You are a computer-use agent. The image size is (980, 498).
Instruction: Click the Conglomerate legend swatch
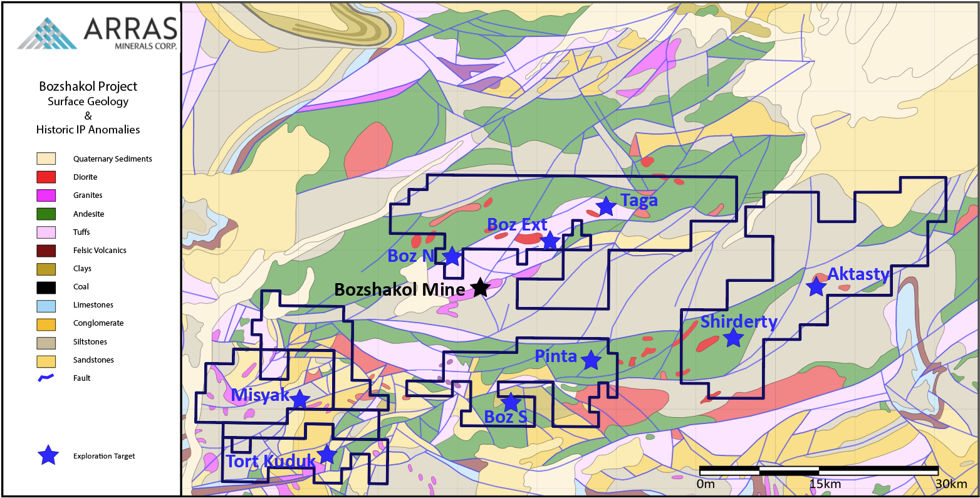[46, 323]
